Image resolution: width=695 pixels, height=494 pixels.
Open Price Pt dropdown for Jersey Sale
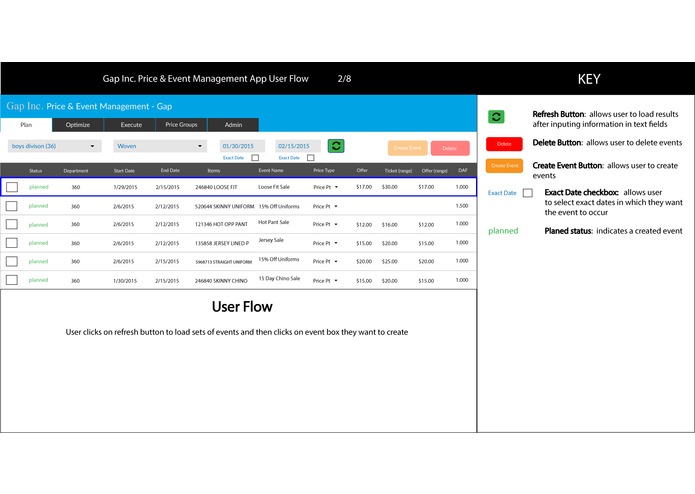[325, 243]
